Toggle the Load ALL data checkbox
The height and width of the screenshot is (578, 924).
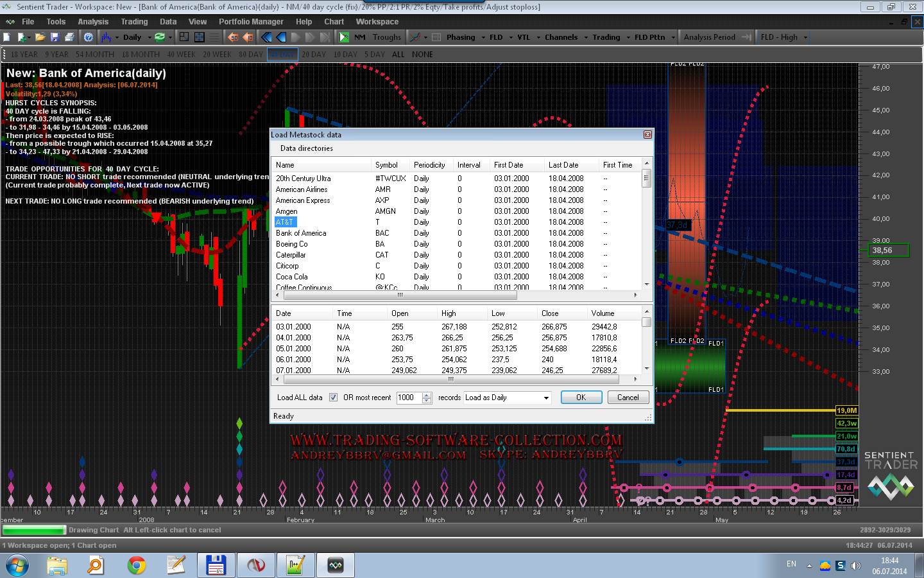pos(333,398)
